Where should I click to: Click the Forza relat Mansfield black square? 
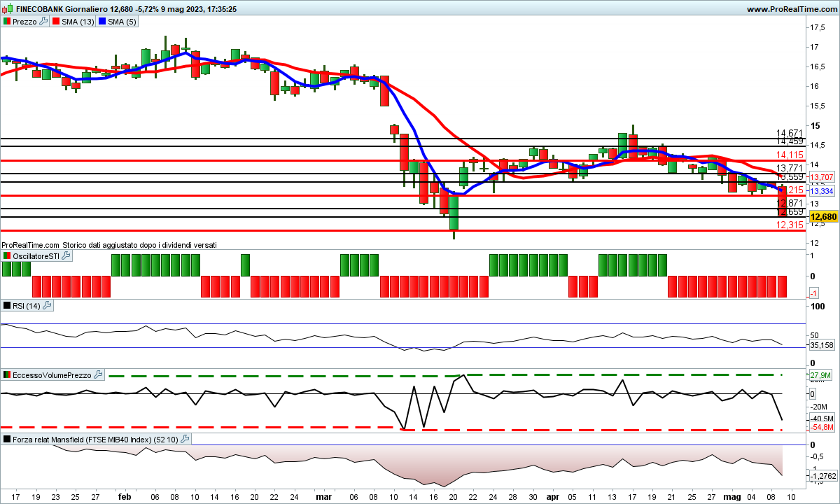(x=6, y=440)
